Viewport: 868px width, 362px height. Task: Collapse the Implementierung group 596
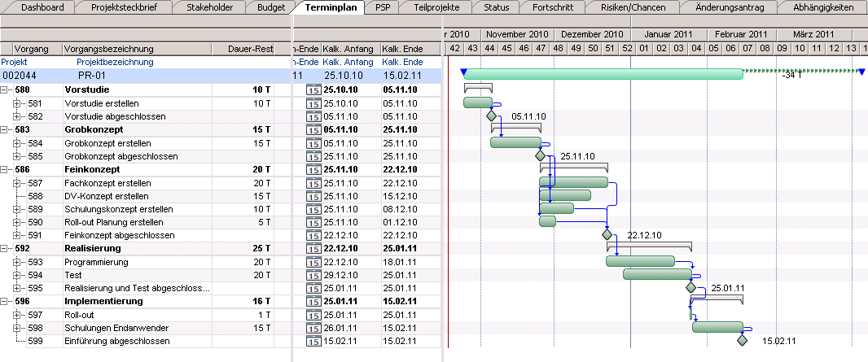(x=4, y=302)
